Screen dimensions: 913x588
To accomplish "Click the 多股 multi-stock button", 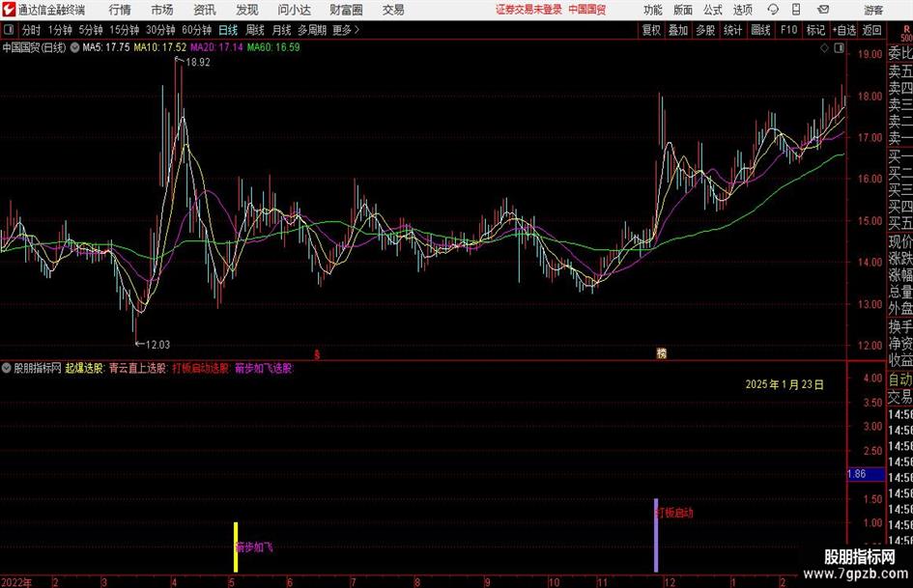I will (x=705, y=30).
